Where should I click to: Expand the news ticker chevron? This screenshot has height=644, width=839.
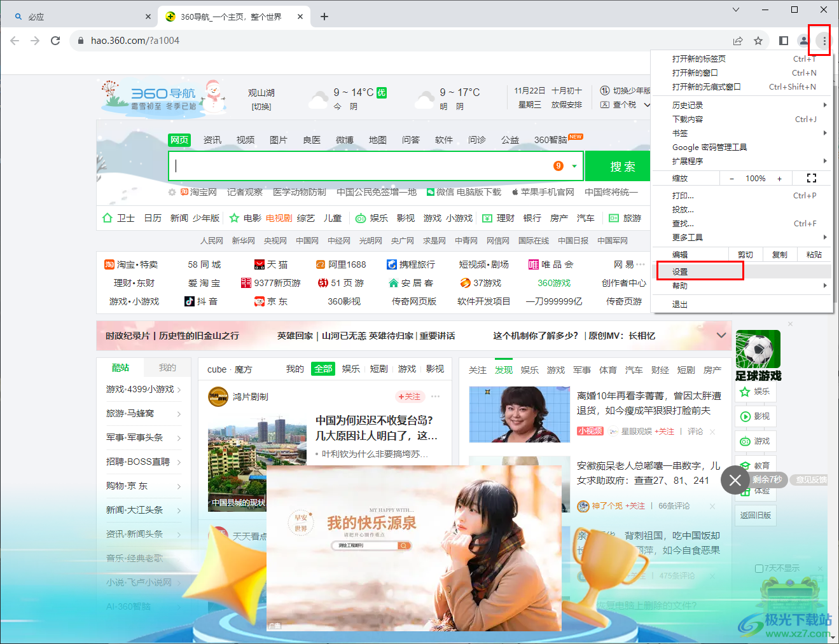(x=721, y=335)
